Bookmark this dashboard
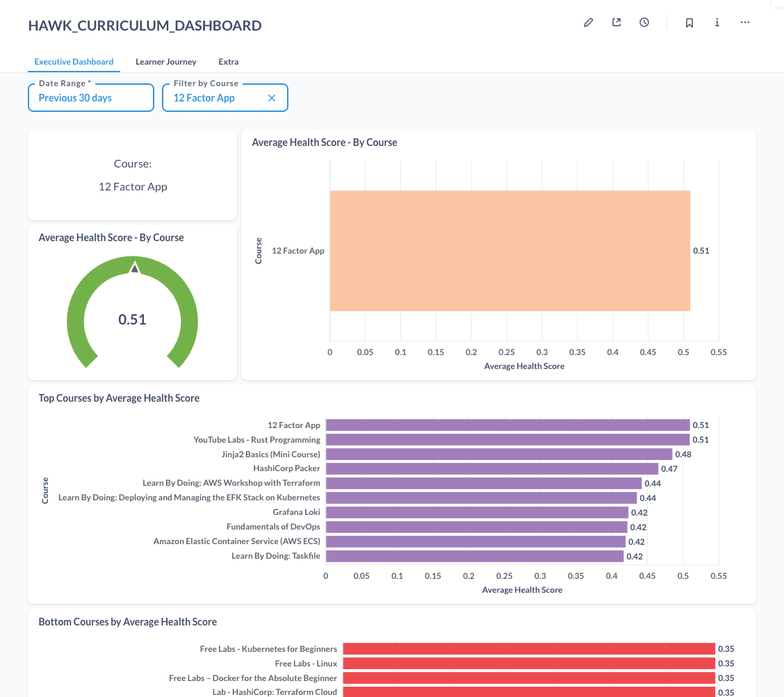The image size is (784, 697). point(689,22)
